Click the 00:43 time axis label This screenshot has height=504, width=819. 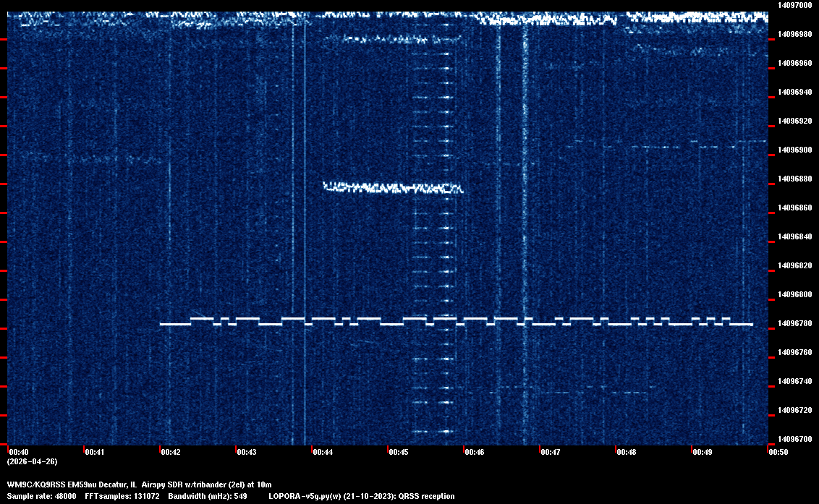[247, 452]
